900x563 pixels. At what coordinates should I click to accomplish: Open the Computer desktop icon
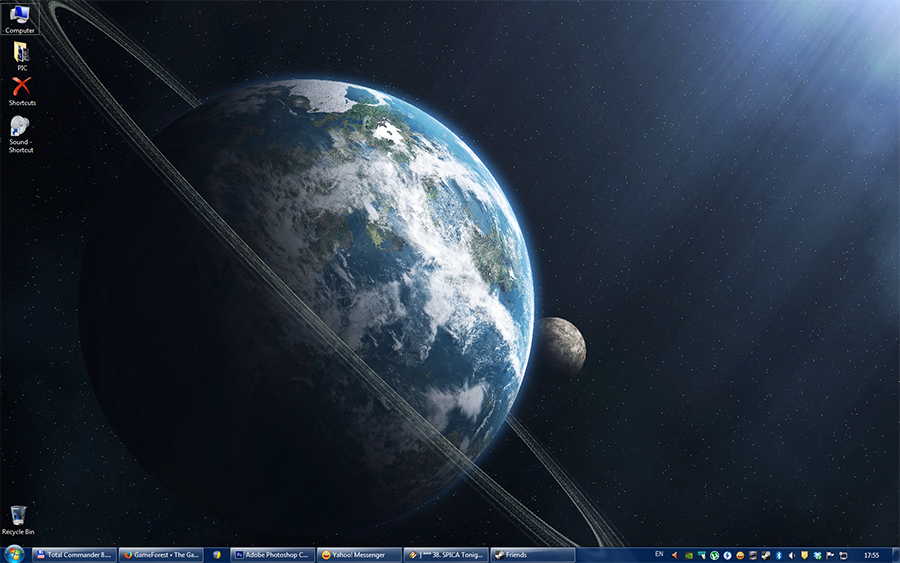tap(20, 18)
